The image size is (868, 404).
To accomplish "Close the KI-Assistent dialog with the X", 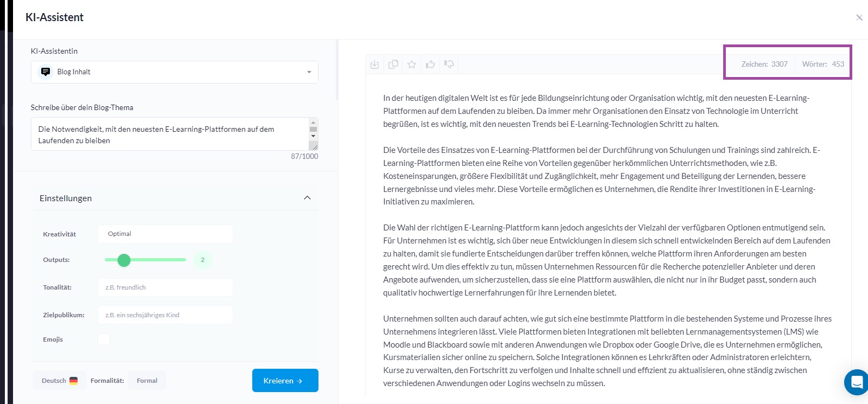I will (859, 18).
